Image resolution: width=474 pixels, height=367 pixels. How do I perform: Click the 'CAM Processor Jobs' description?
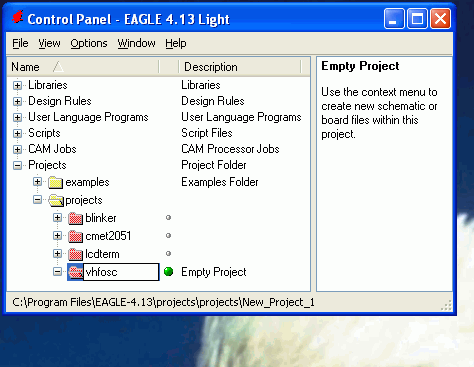click(x=230, y=149)
